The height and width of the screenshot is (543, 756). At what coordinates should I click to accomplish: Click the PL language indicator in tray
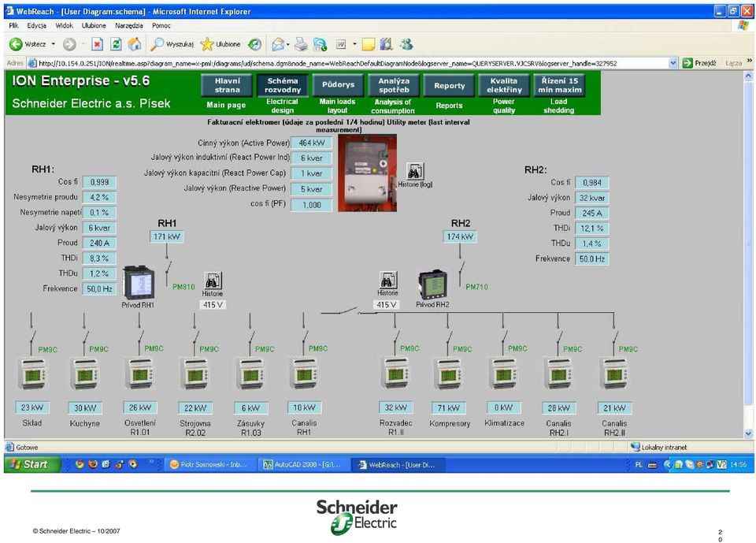pos(639,465)
